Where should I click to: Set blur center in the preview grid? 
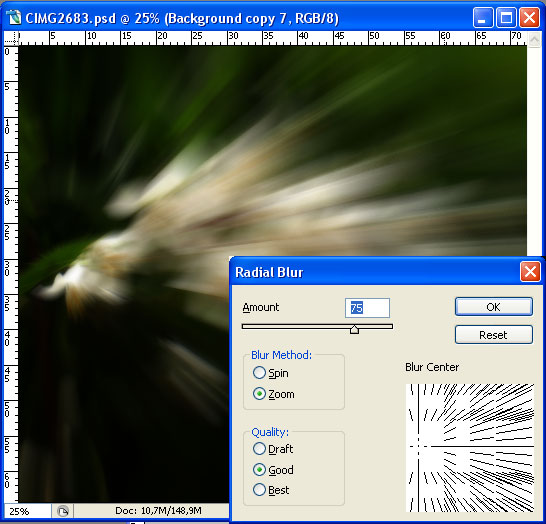[470, 448]
